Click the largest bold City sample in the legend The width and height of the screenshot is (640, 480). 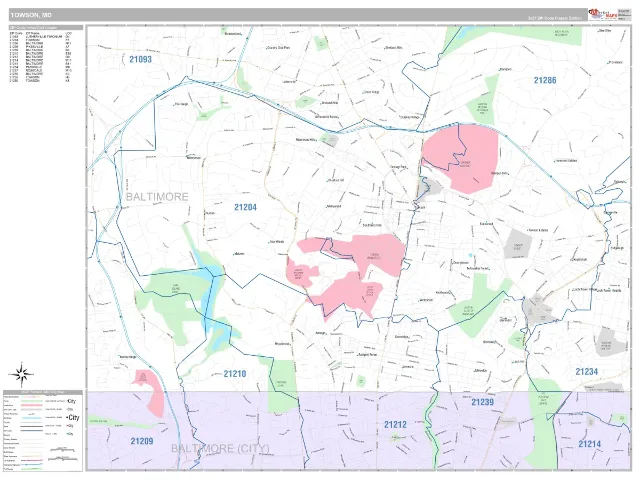[x=73, y=418]
